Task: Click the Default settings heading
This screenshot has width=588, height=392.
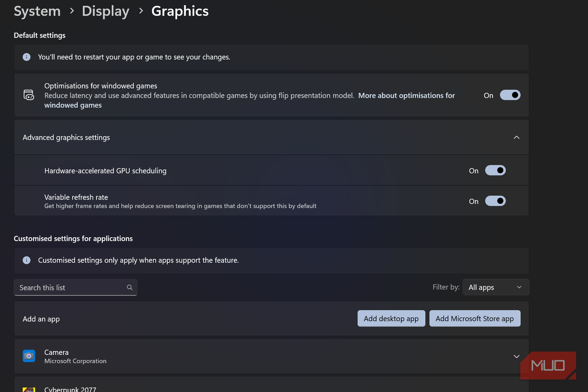Action: (40, 35)
